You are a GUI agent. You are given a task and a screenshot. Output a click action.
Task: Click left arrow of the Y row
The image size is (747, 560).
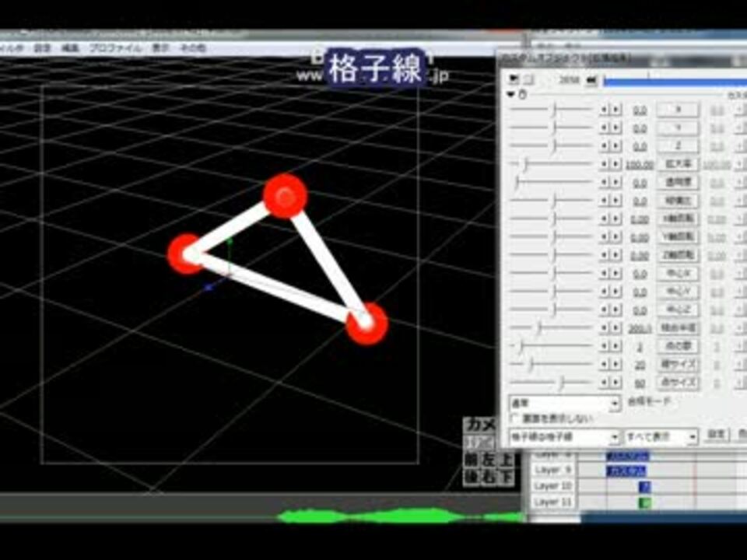[605, 128]
